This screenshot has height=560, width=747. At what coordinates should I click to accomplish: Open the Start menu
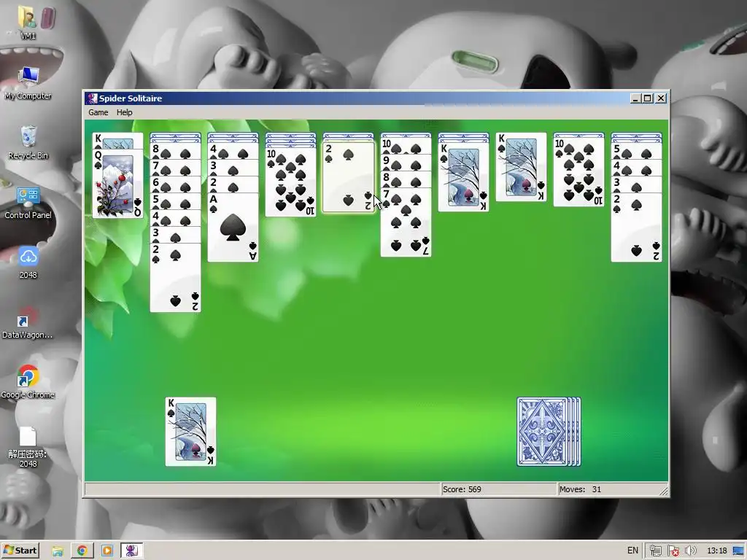coord(20,551)
